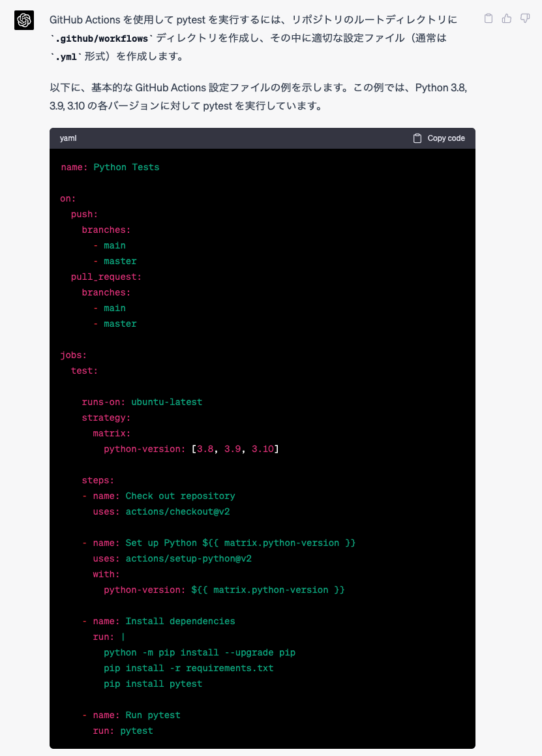
Task: Click 'runs-on: ubuntu-latest' line
Action: click(x=142, y=402)
